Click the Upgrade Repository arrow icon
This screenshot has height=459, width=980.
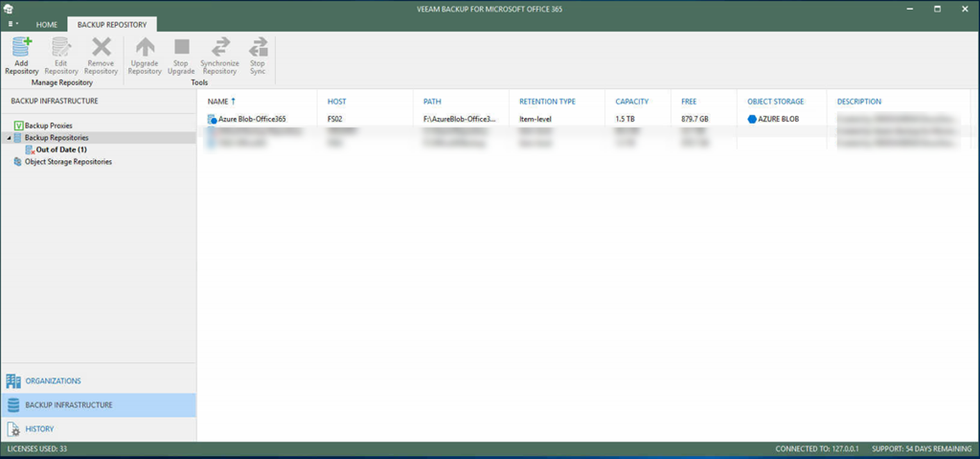click(145, 47)
